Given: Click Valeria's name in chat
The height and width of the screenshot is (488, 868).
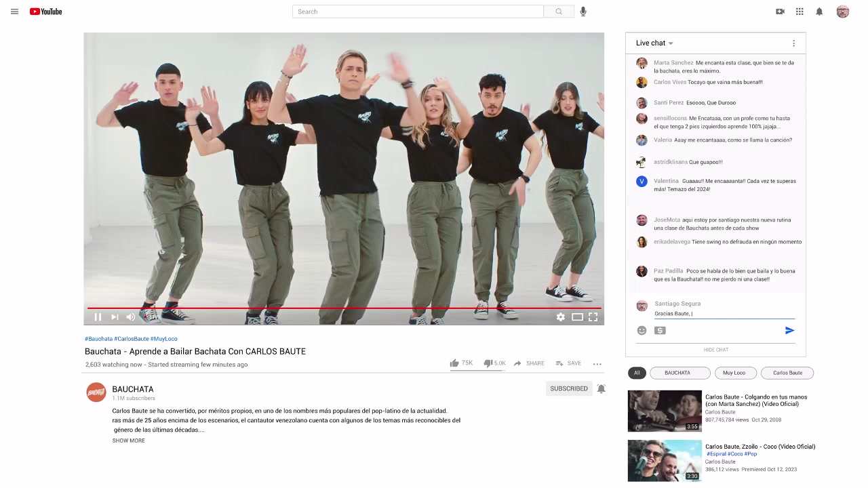Looking at the screenshot, I should [x=663, y=140].
